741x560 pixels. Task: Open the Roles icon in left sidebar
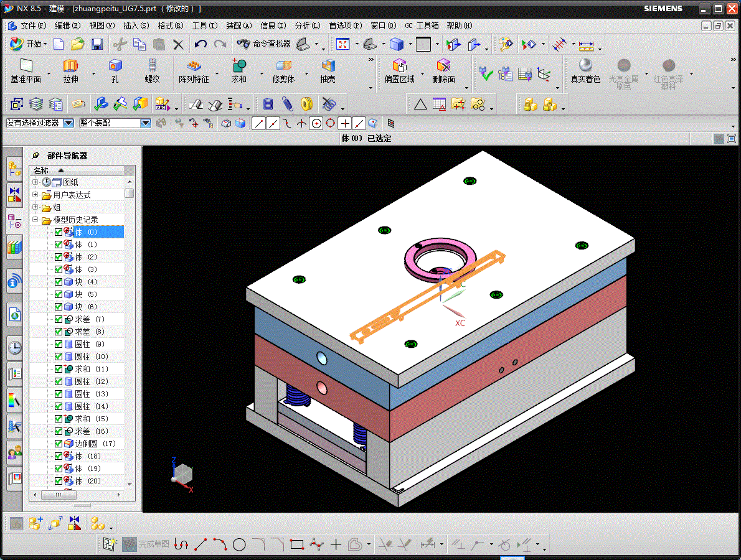[x=15, y=454]
